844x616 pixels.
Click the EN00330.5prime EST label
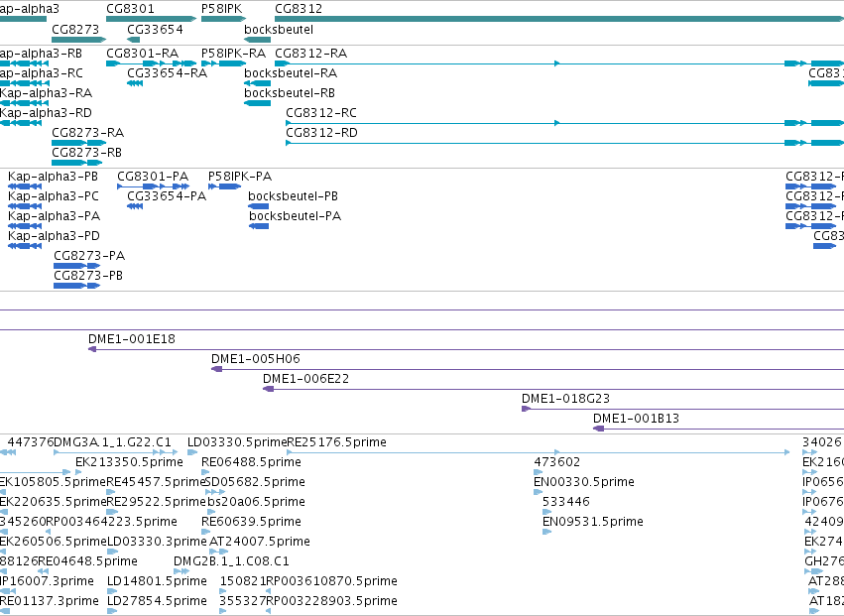point(584,481)
